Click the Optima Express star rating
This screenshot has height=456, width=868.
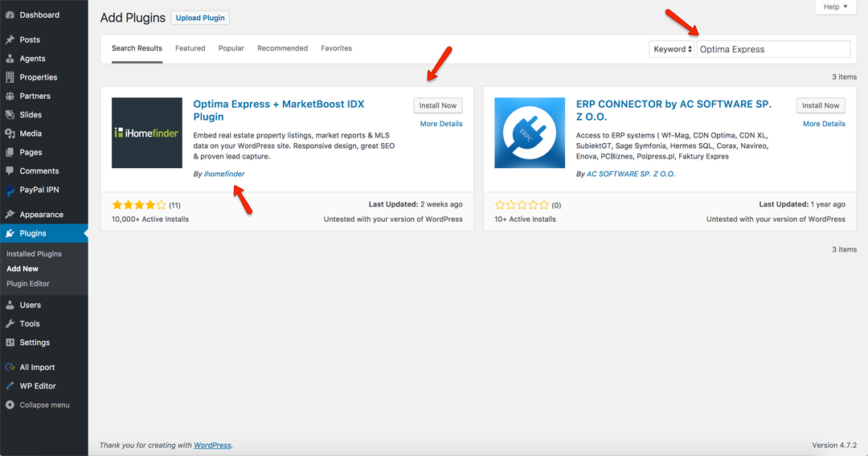pos(139,205)
